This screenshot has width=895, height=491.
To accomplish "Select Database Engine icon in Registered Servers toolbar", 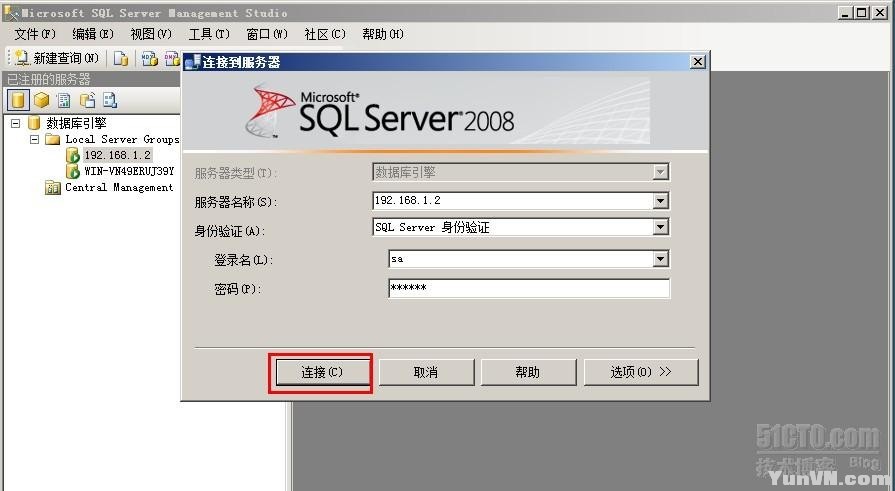I will (x=18, y=100).
